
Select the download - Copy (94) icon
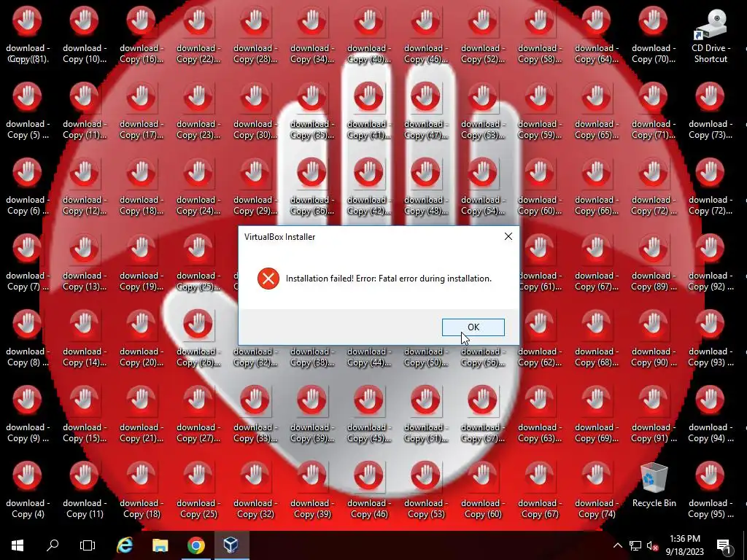pos(711,415)
